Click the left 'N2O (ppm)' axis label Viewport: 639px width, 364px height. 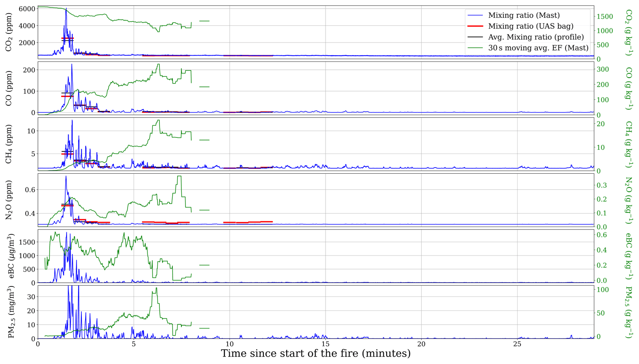click(x=9, y=200)
